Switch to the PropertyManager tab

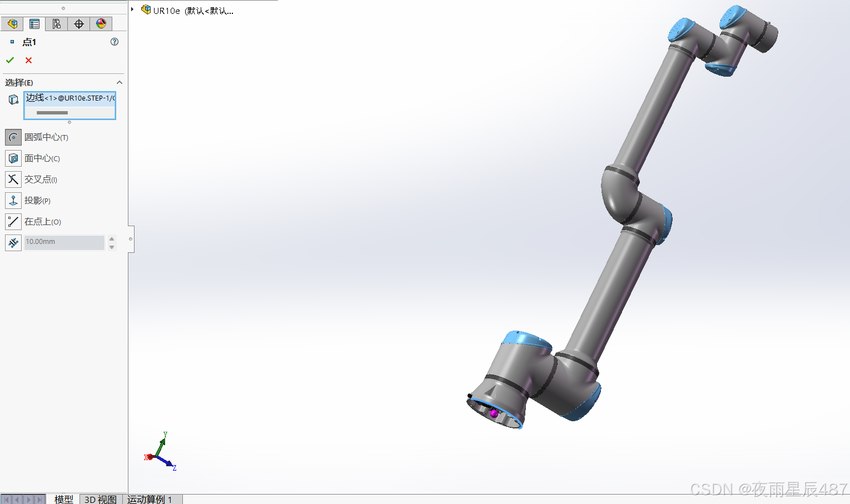pos(34,24)
